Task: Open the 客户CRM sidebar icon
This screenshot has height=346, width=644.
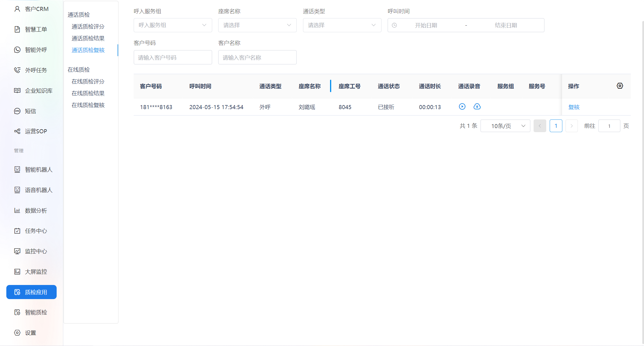Action: 17,9
